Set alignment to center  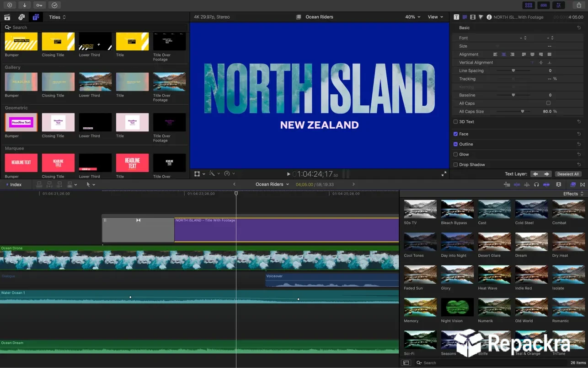(504, 54)
